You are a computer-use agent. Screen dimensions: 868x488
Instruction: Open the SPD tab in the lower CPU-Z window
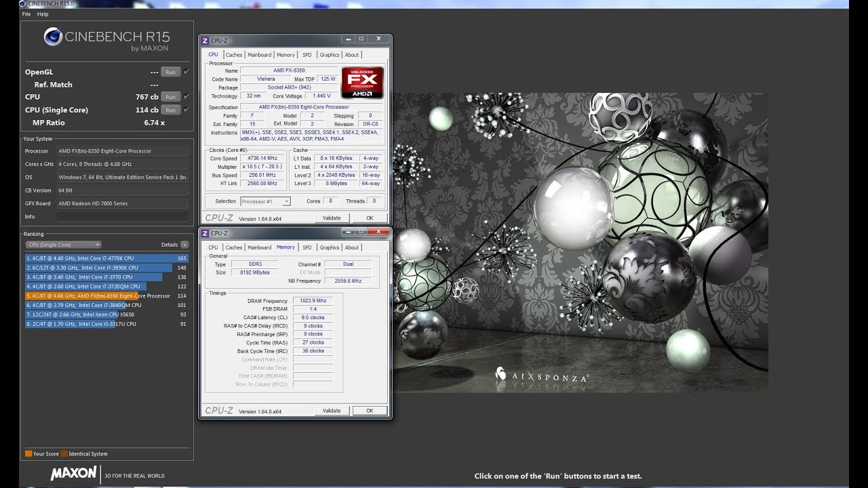tap(307, 247)
